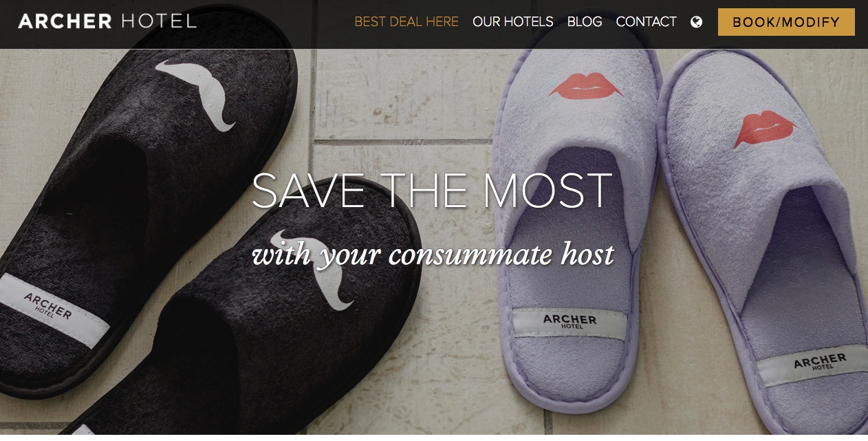Open the Best Deal Here menu item
Image resolution: width=868 pixels, height=441 pixels.
406,22
